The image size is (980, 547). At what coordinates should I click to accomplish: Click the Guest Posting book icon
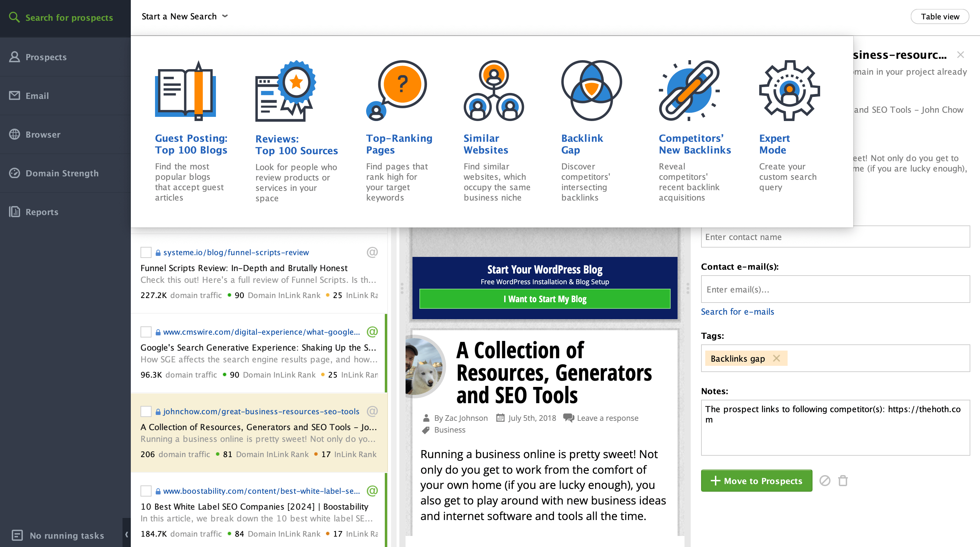click(x=185, y=91)
